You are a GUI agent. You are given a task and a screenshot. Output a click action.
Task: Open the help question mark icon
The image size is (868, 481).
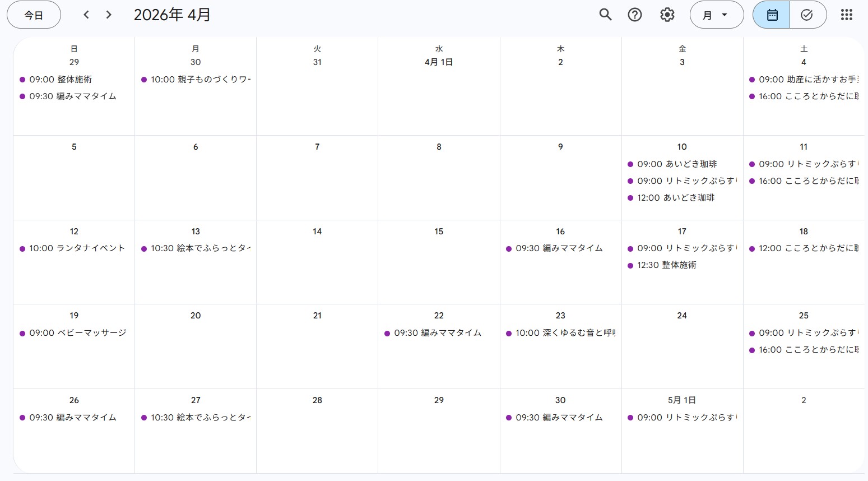click(634, 15)
